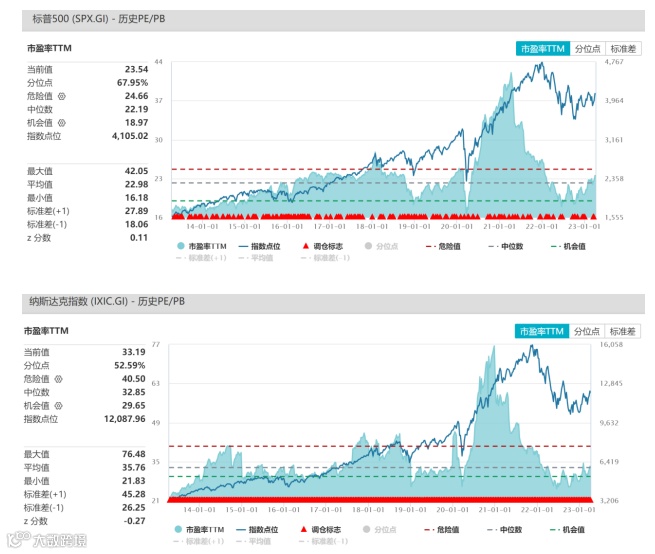Enable 标准差(-1) legend in 纳斯达克 chart
The width and height of the screenshot is (655, 554).
click(323, 541)
